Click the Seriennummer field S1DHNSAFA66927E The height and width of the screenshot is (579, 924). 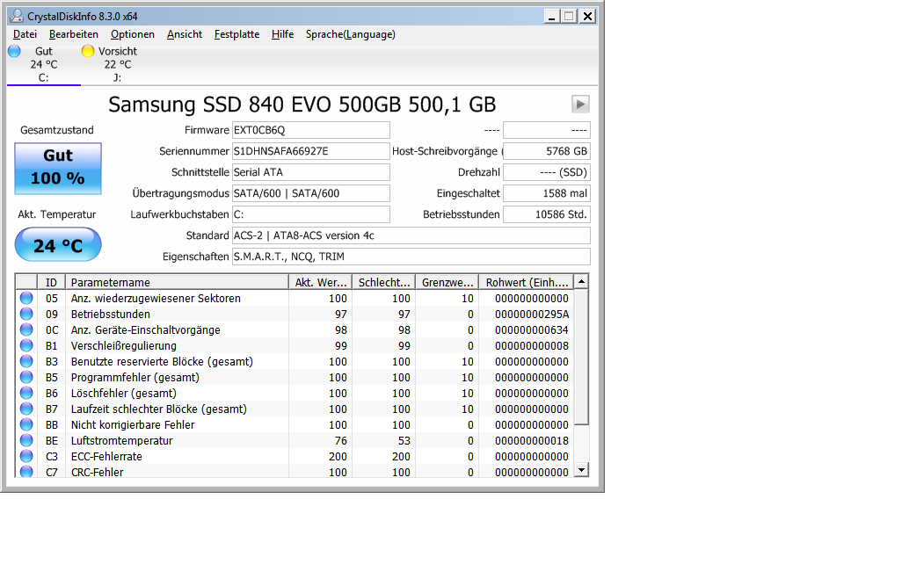pos(310,151)
